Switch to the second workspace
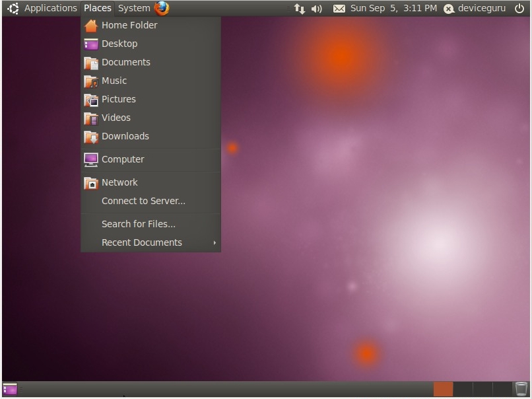The height and width of the screenshot is (399, 532). click(x=463, y=389)
